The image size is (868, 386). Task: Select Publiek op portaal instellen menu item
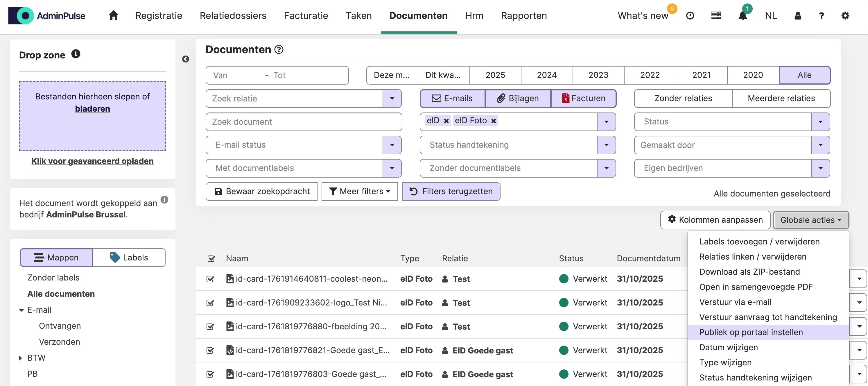point(751,333)
